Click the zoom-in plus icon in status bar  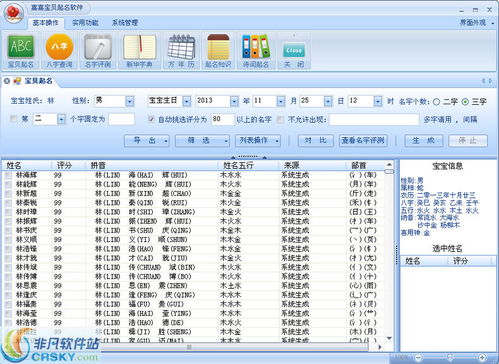[482, 358]
